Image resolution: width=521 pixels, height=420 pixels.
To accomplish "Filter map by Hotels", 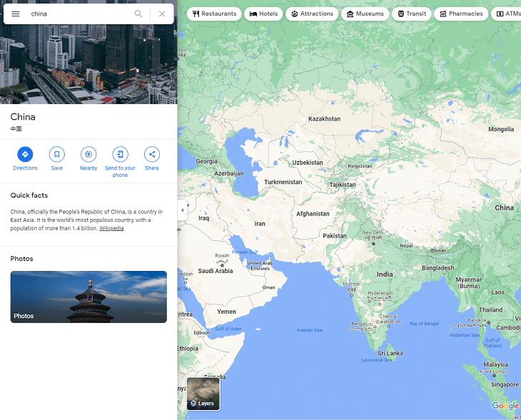I will click(263, 14).
